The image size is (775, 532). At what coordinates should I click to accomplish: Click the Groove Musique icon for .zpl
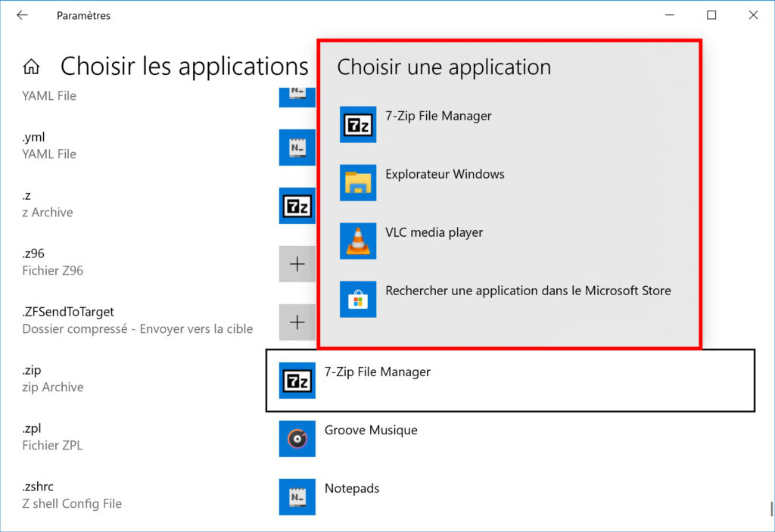click(297, 439)
